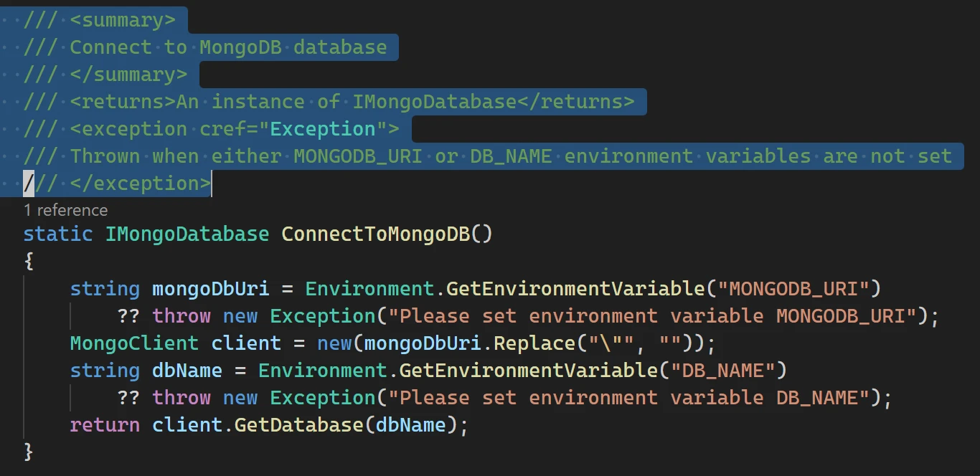The image size is (980, 476).
Task: Click the '1 reference' CodeLens link
Action: (x=65, y=210)
